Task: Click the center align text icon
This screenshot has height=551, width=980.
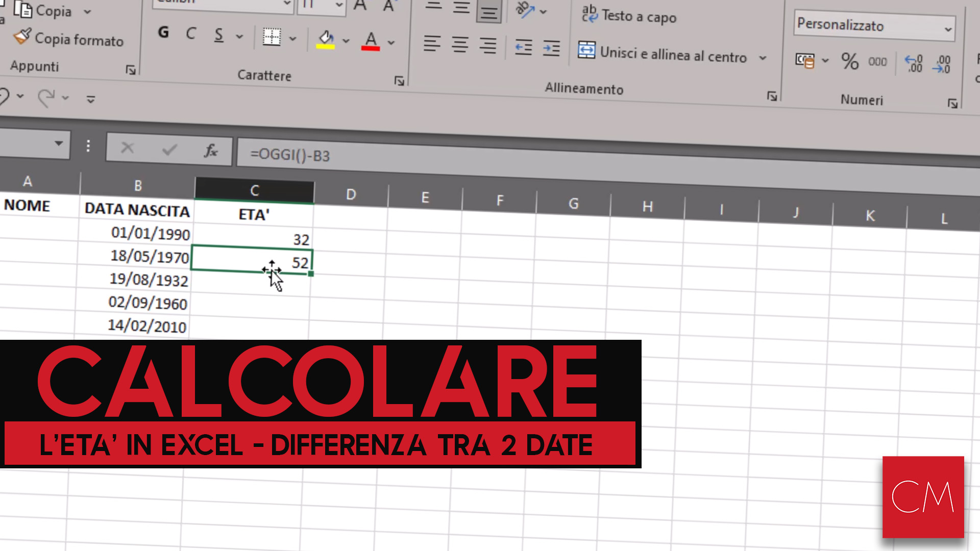Action: click(460, 45)
